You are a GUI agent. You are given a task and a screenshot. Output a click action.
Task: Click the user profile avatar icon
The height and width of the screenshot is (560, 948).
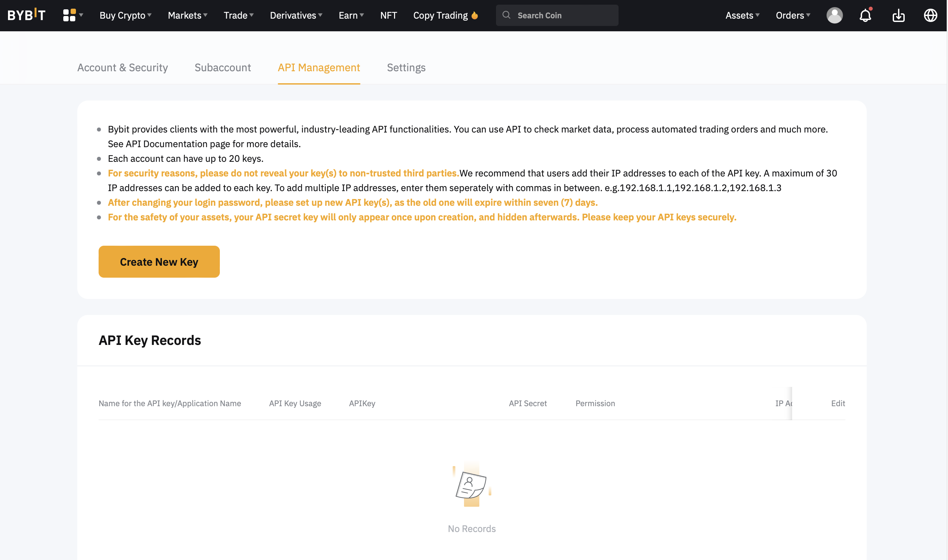(x=834, y=15)
